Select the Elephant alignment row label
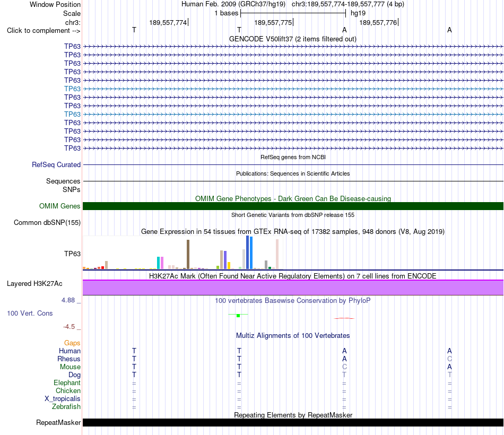Screen dimensions: 504x435 pyautogui.click(x=67, y=382)
